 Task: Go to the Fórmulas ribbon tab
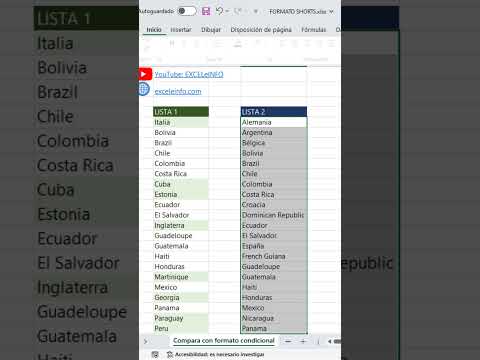314,30
